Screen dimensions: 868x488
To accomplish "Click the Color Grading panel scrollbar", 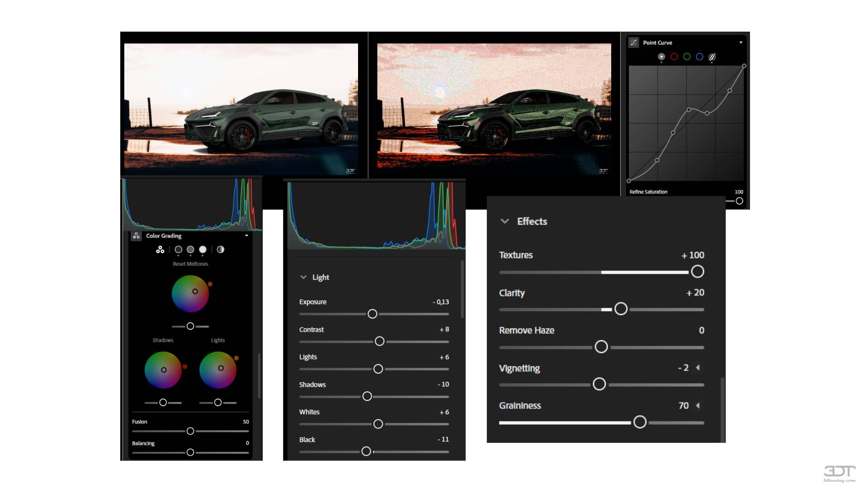I will point(259,376).
